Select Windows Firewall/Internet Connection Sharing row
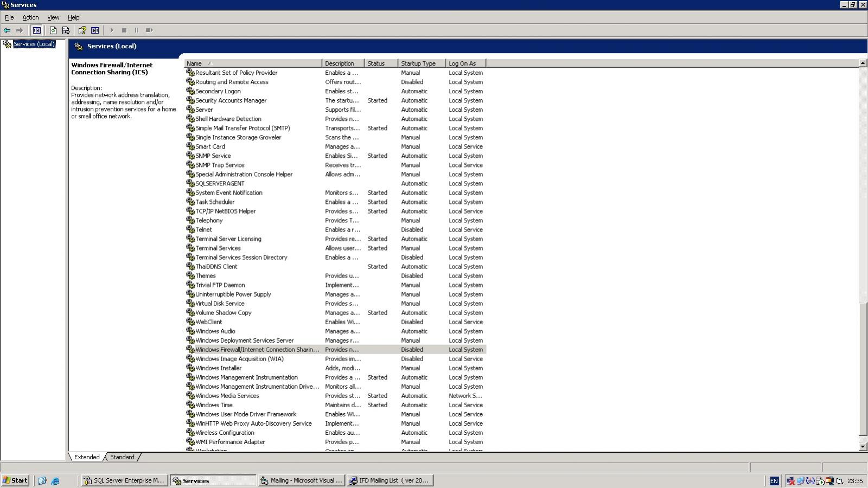This screenshot has width=868, height=488. point(335,349)
